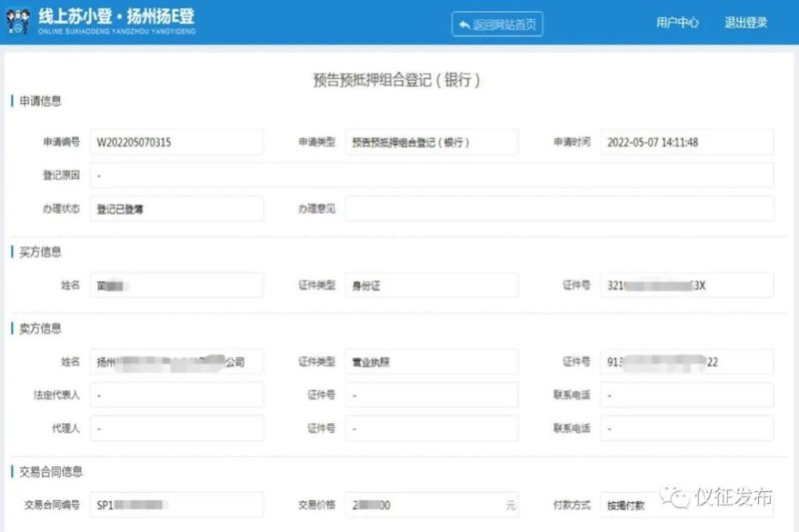Click 联系电话 field in 法定代表人 row
799x532 pixels.
(687, 395)
